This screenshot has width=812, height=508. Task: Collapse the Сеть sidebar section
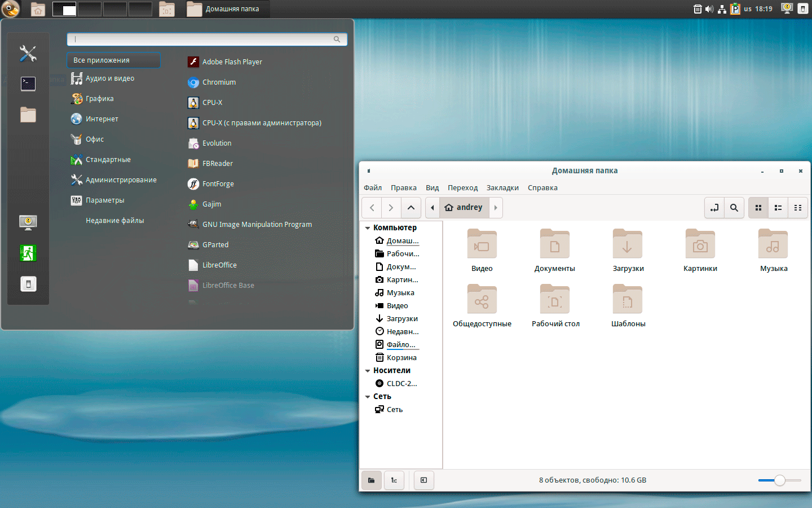pos(368,397)
